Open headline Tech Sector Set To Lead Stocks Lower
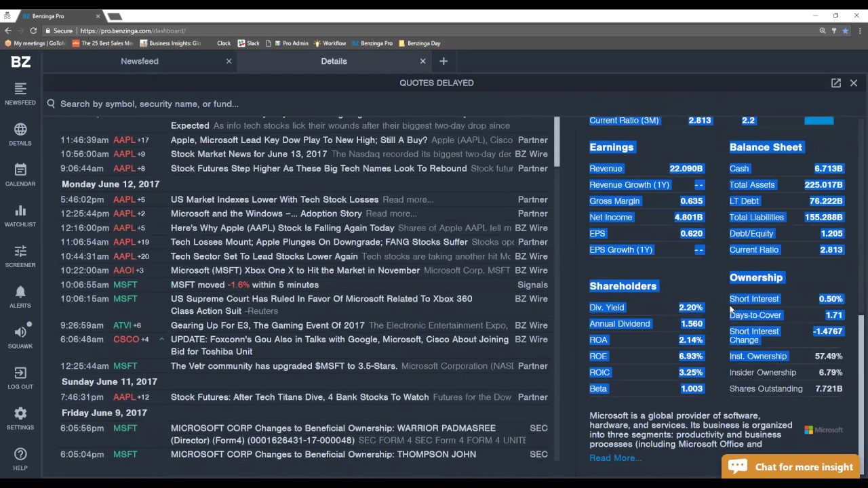This screenshot has height=488, width=868. click(264, 257)
